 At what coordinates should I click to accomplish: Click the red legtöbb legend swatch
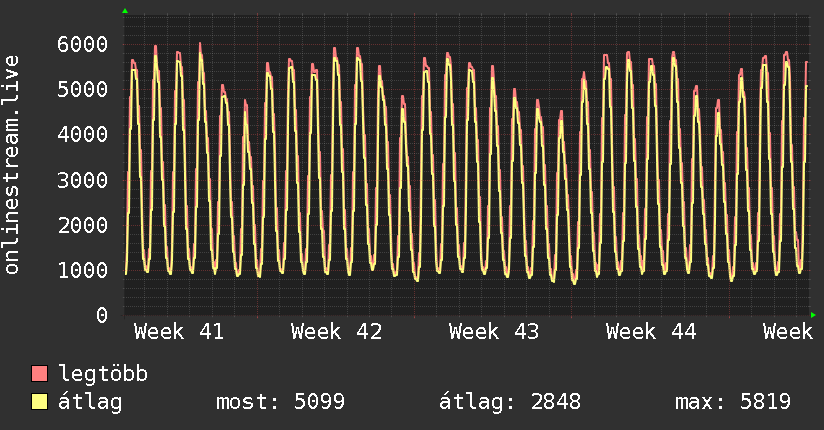(40, 374)
